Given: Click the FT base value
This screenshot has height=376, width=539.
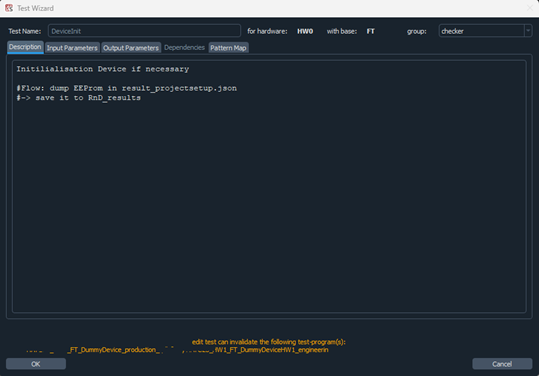Looking at the screenshot, I should click(x=371, y=31).
